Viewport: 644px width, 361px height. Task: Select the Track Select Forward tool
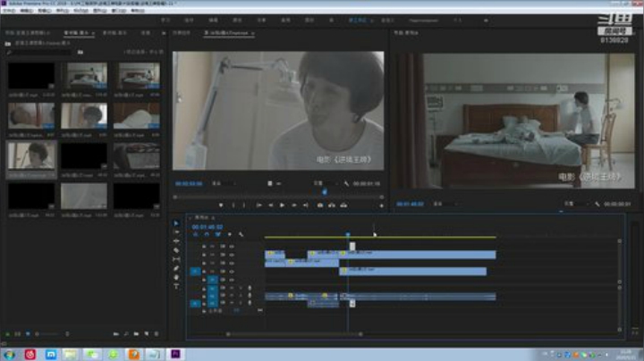pos(176,232)
